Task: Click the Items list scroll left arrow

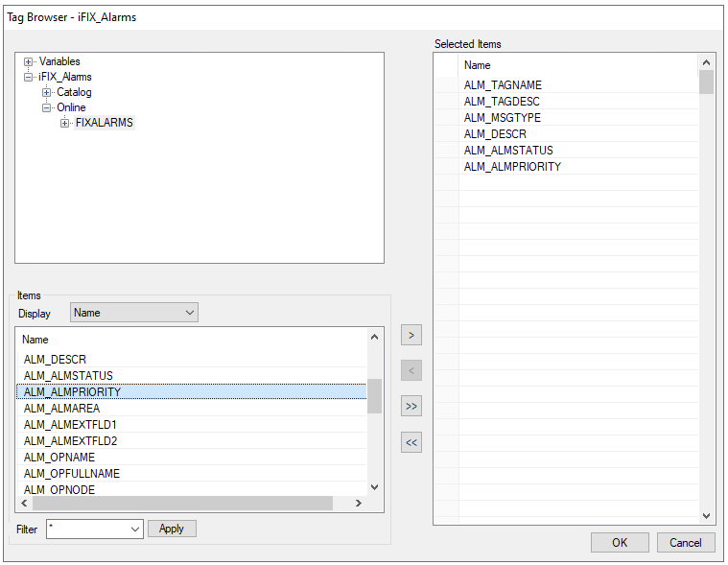Action: (x=24, y=503)
